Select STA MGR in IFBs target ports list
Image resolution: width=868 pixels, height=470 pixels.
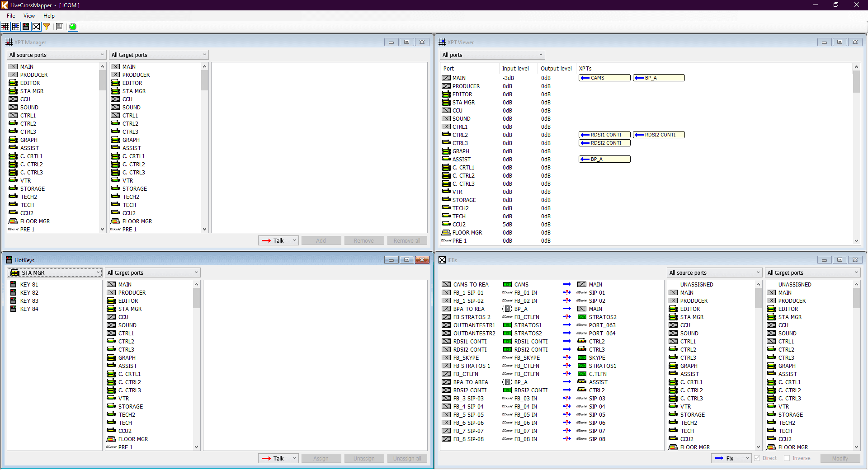pyautogui.click(x=790, y=317)
